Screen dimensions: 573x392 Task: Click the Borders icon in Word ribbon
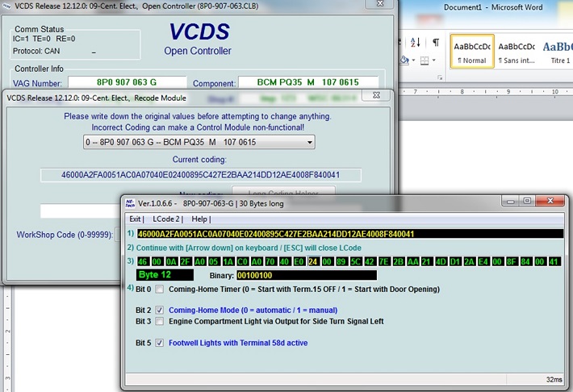click(425, 60)
